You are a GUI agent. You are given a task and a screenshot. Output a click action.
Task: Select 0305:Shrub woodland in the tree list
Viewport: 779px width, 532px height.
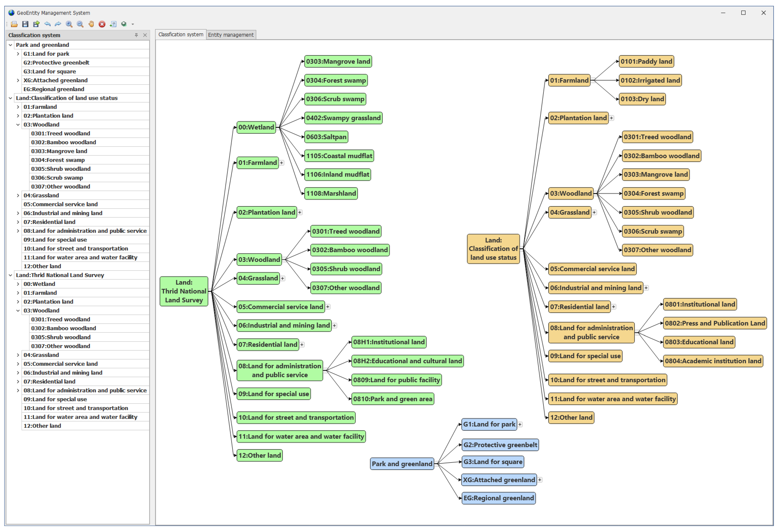click(61, 169)
